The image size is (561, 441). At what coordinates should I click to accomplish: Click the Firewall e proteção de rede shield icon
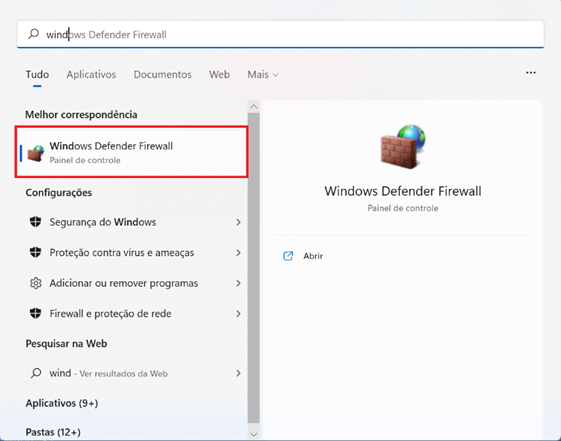pyautogui.click(x=35, y=313)
